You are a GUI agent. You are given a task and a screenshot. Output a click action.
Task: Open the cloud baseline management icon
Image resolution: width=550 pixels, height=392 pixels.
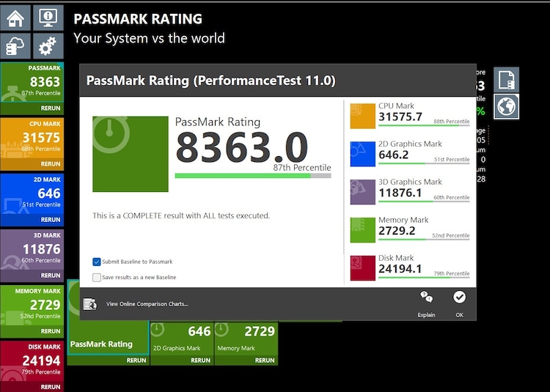pos(15,46)
